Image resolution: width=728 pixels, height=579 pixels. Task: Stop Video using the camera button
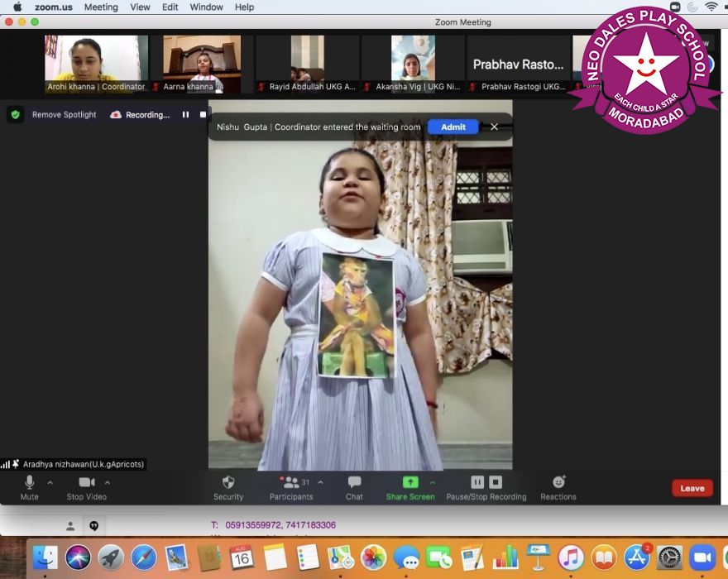(x=86, y=483)
